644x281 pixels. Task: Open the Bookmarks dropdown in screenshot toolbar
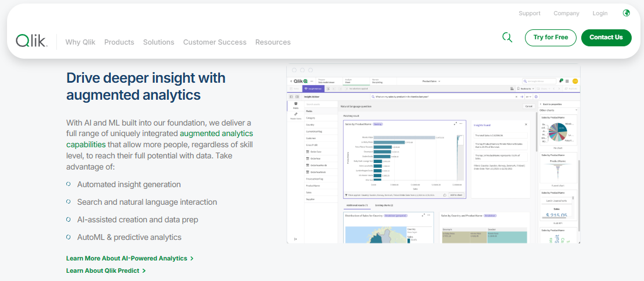[525, 89]
